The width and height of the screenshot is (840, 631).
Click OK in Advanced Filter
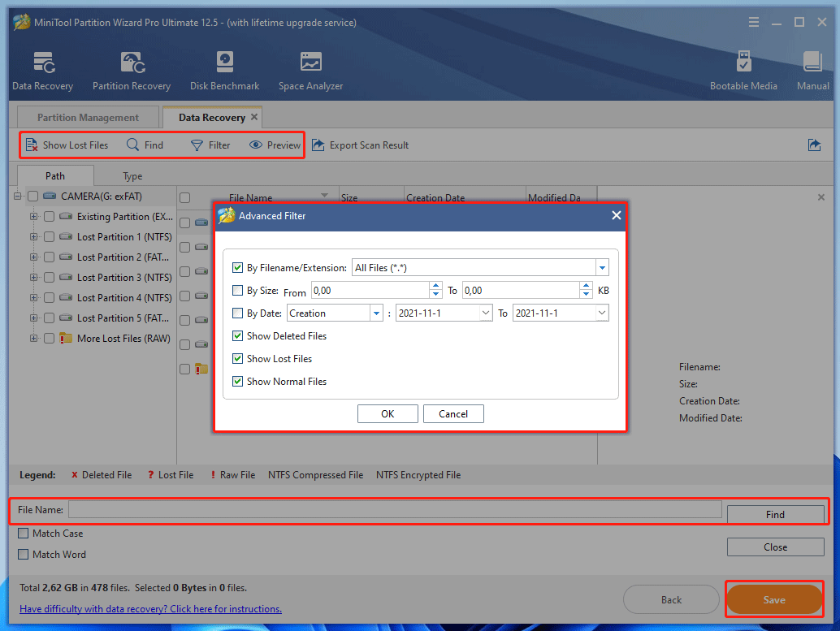tap(388, 413)
